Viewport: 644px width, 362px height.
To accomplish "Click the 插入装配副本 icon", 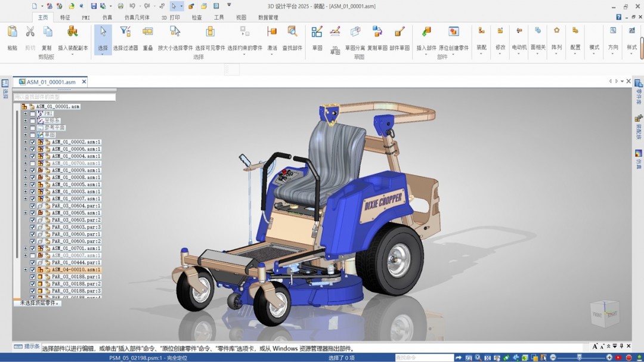I will (x=73, y=32).
